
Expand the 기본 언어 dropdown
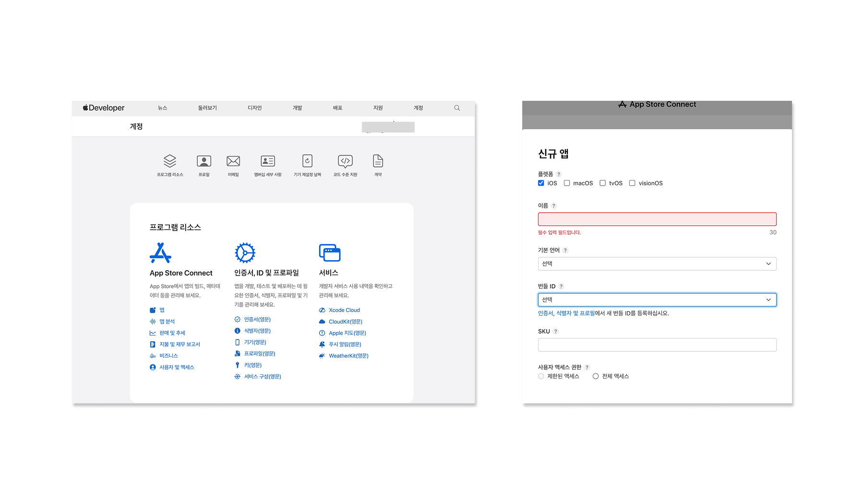pyautogui.click(x=657, y=264)
